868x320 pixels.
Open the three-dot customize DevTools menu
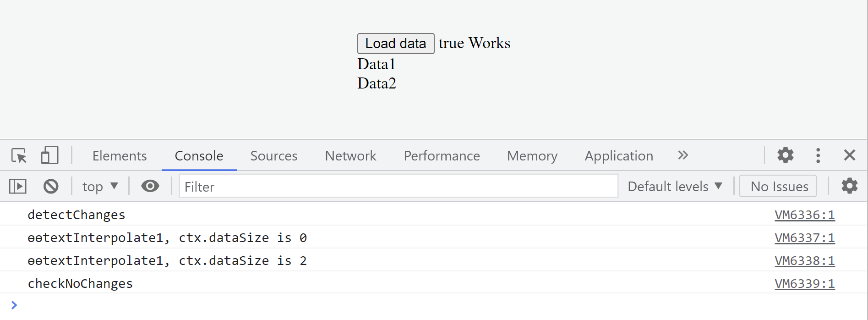[x=818, y=155]
